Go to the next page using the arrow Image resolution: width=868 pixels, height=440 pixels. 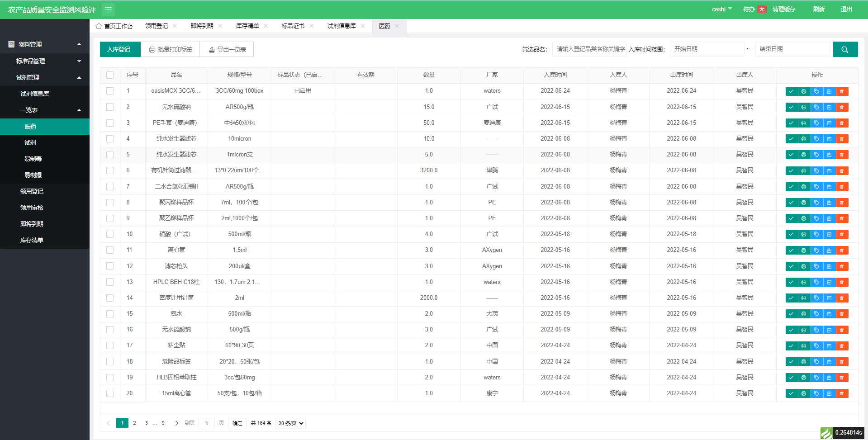tap(177, 423)
